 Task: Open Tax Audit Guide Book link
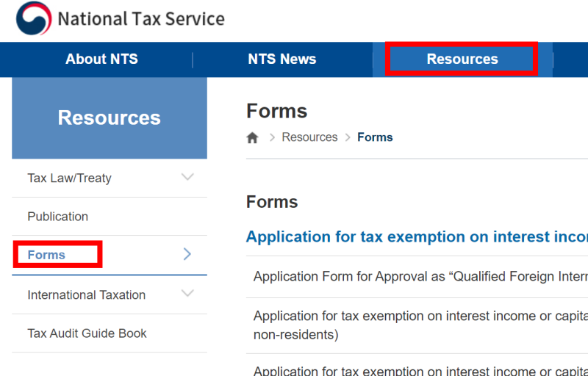click(x=87, y=333)
